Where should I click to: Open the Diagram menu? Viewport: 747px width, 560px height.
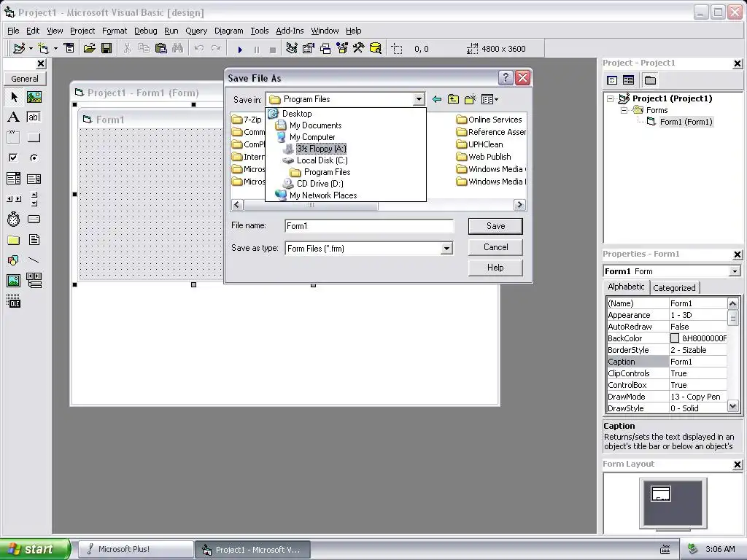click(228, 31)
